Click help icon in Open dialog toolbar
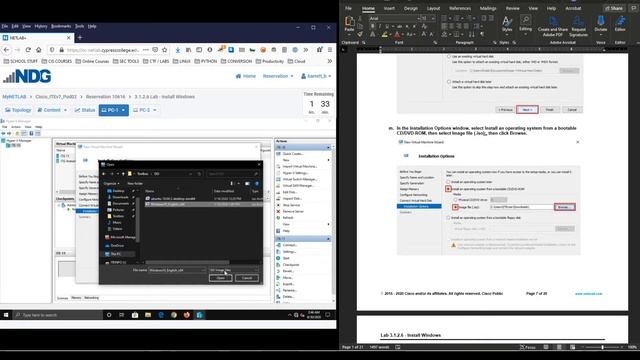The image size is (640, 360). [257, 184]
